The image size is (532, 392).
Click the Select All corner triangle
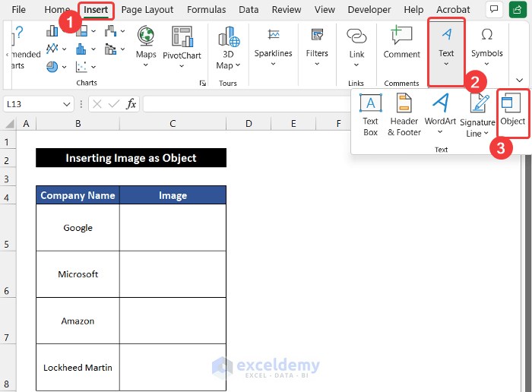tap(9, 124)
